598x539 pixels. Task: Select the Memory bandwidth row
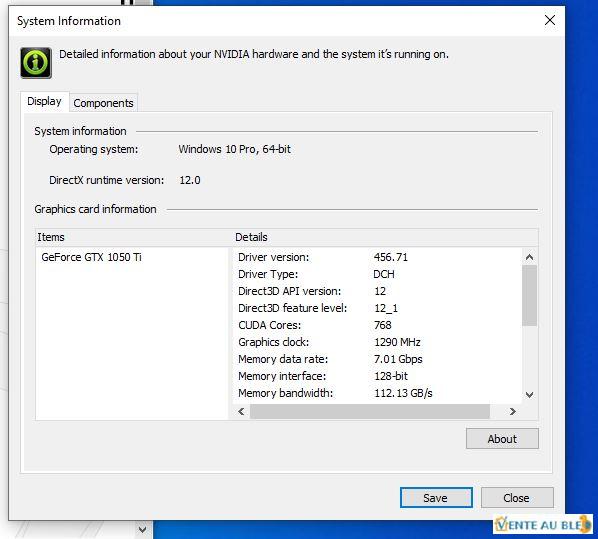click(x=377, y=393)
